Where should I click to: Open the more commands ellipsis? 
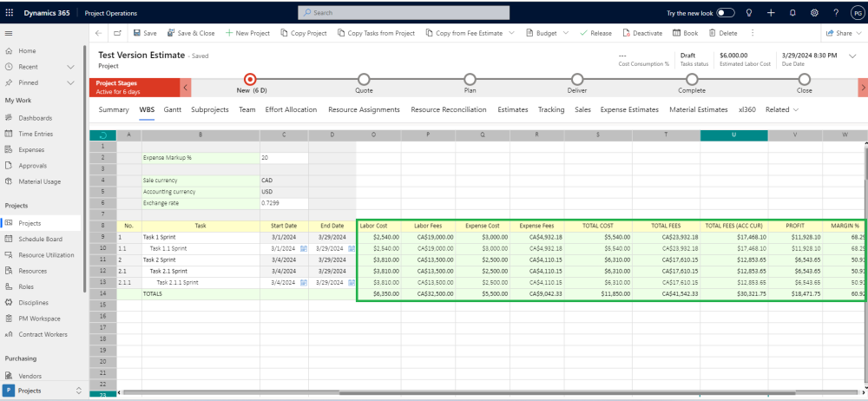tap(753, 33)
